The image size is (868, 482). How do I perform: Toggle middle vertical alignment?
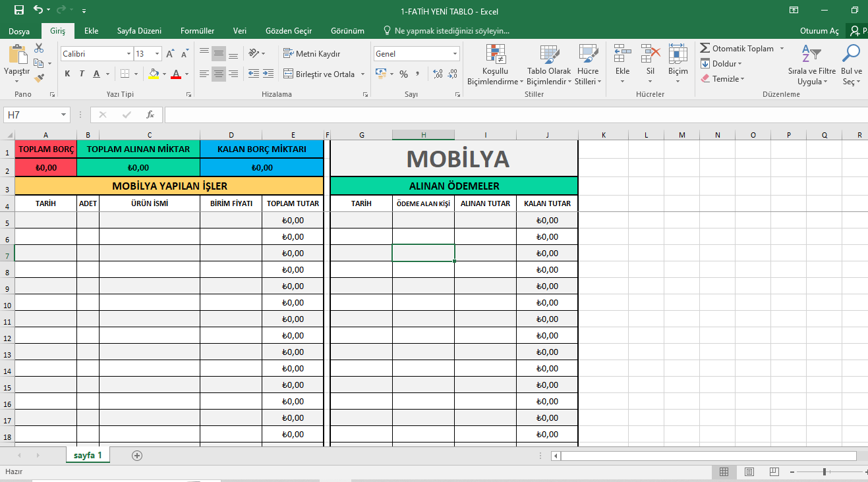(x=219, y=53)
